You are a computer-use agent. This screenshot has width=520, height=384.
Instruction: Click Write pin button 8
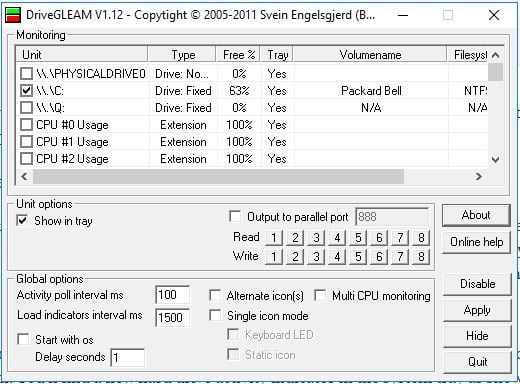[x=421, y=257]
